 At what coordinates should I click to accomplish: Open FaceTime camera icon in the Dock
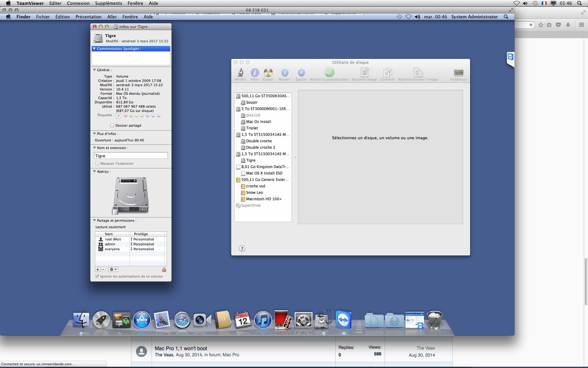202,320
